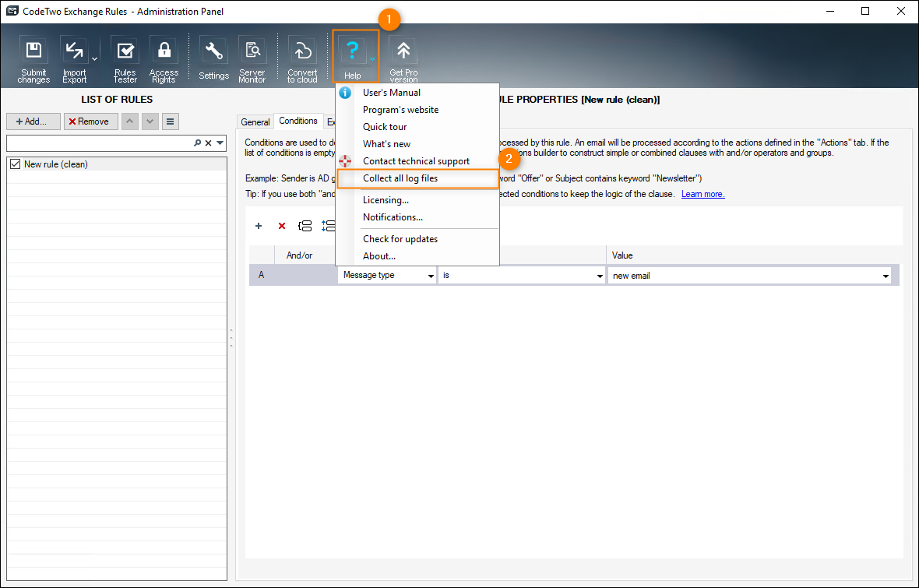The width and height of the screenshot is (919, 588).
Task: Add a condition with the plus icon
Action: pyautogui.click(x=259, y=226)
